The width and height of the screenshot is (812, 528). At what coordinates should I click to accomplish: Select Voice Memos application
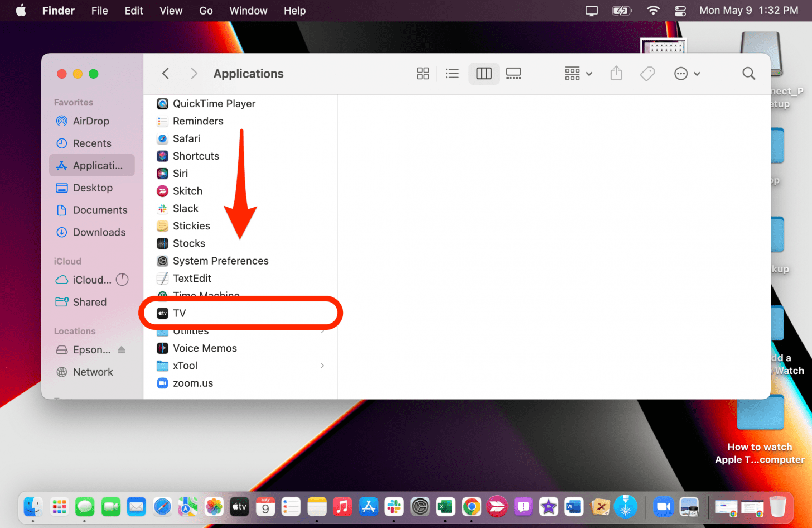[x=204, y=348]
